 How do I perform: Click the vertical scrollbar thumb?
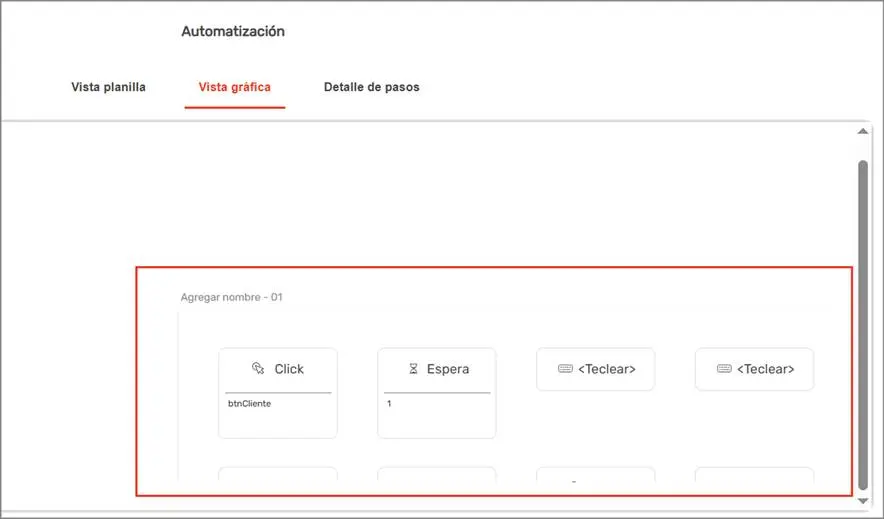click(863, 325)
